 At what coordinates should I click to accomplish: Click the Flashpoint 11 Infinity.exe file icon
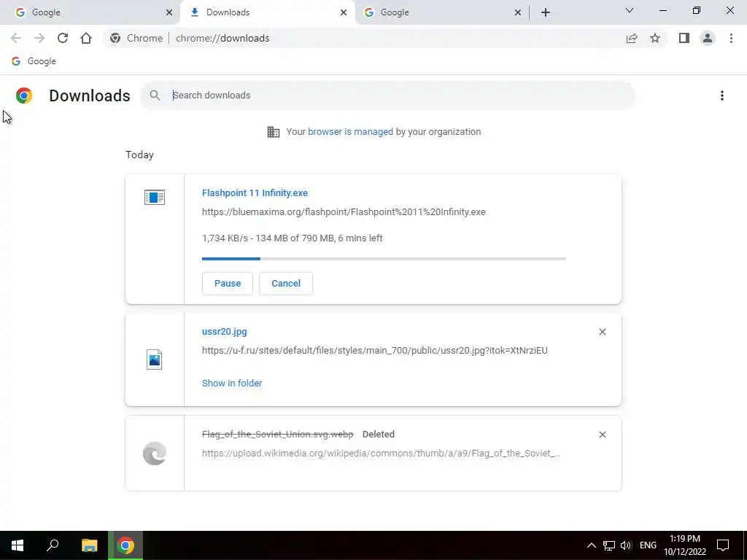click(155, 197)
